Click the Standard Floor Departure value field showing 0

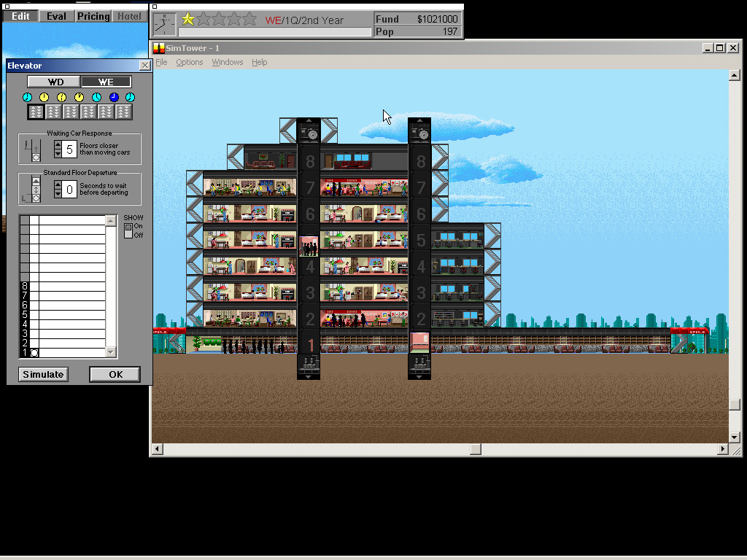[69, 190]
